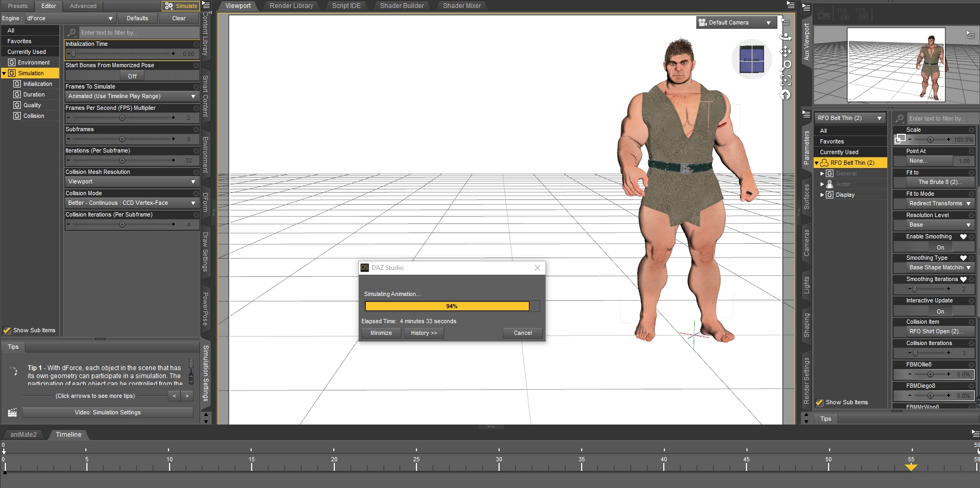Open Video: Simulation Settings link button
This screenshot has height=488, width=980.
click(x=108, y=412)
